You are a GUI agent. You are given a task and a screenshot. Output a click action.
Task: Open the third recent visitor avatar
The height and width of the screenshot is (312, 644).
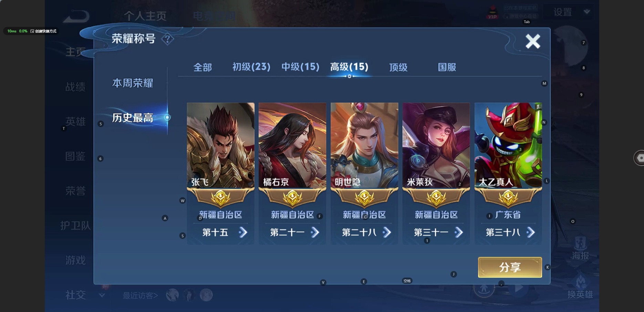[206, 295]
